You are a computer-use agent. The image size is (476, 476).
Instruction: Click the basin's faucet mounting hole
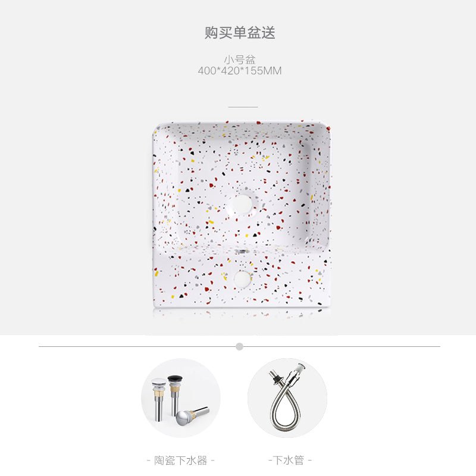coord(242,278)
